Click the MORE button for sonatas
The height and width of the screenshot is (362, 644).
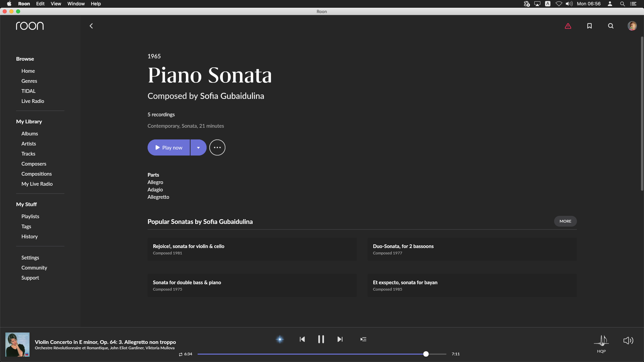[565, 221]
